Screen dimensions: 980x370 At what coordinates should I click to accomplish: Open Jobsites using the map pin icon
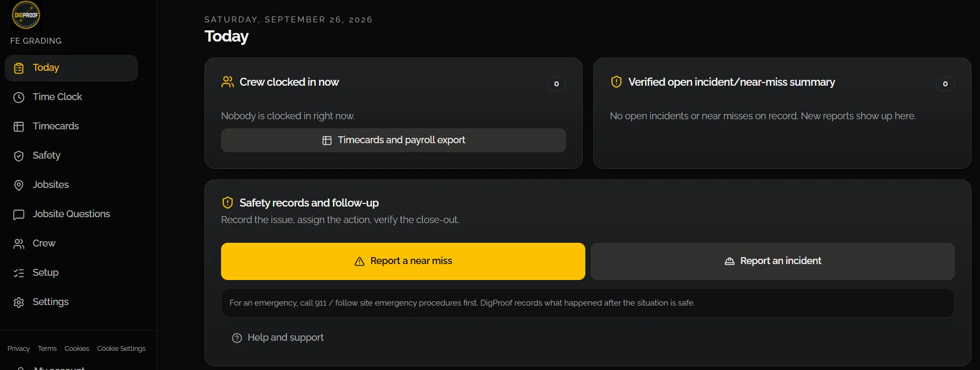coord(19,185)
